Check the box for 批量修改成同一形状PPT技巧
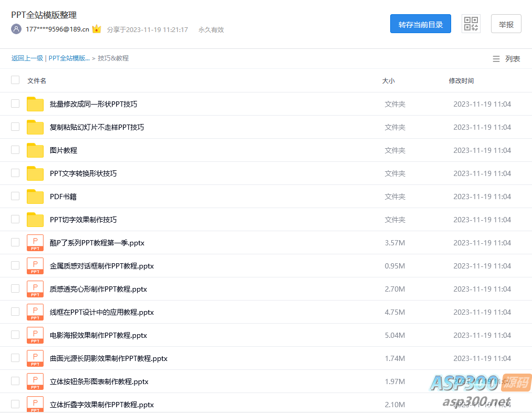 (15, 104)
